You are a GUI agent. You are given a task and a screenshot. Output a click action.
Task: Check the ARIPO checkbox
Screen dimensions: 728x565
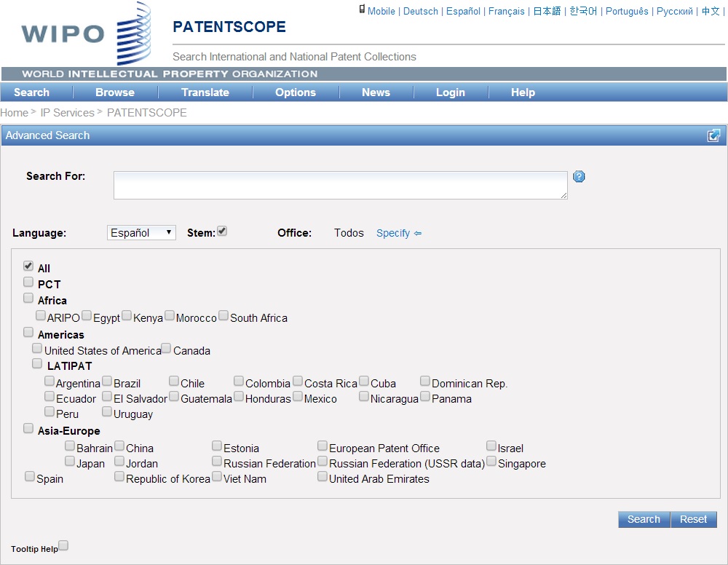[x=41, y=315]
